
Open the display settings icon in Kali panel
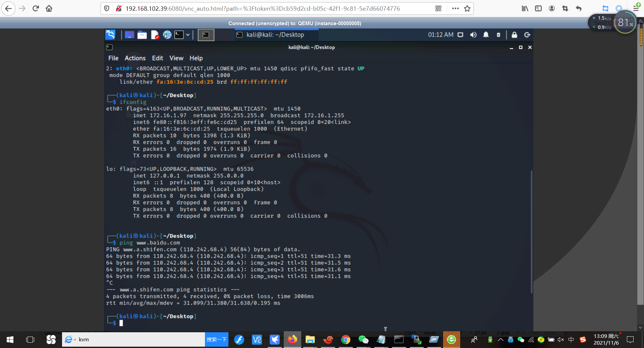(x=461, y=35)
